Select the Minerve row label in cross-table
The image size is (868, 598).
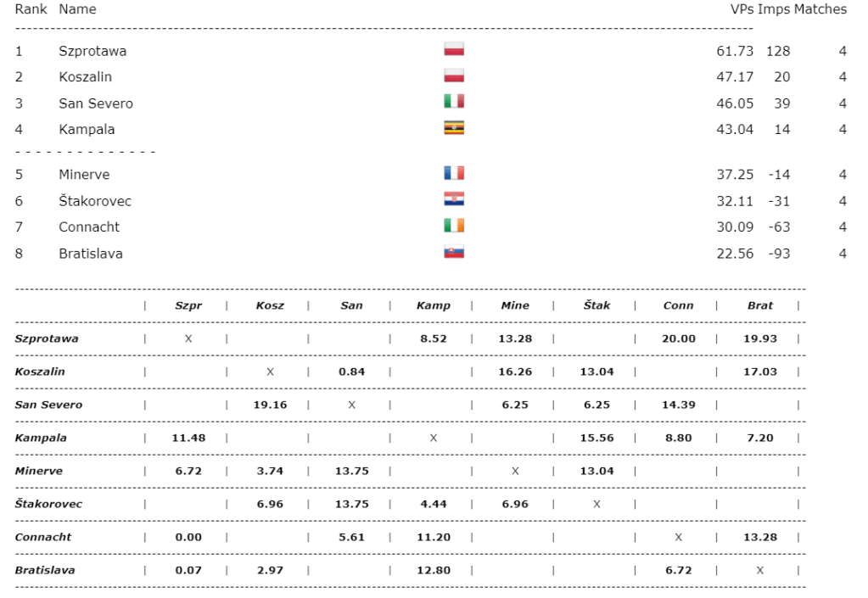point(38,471)
